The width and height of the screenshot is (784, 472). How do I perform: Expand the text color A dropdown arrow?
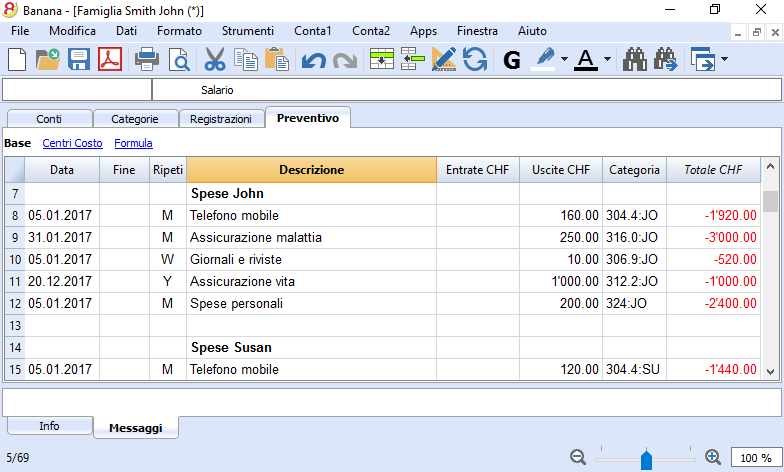[x=607, y=59]
